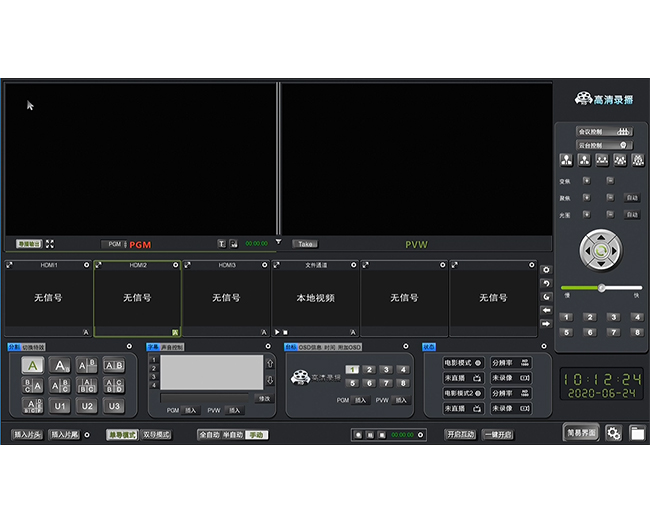Select the single-window A layout icon
Viewport: 650px width, 523px height.
tap(33, 366)
